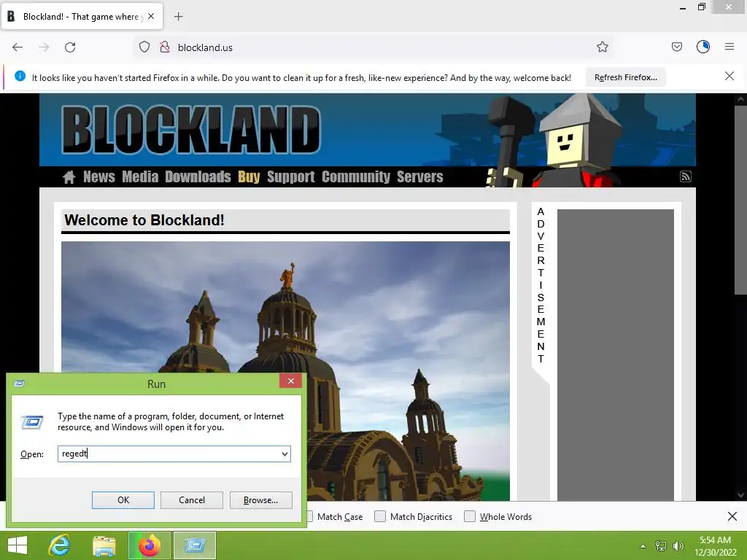This screenshot has width=747, height=560.
Task: Click the RSS feed icon
Action: [685, 176]
